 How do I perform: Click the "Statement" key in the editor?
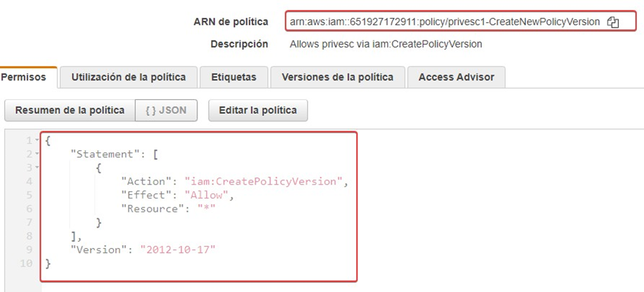(x=100, y=154)
